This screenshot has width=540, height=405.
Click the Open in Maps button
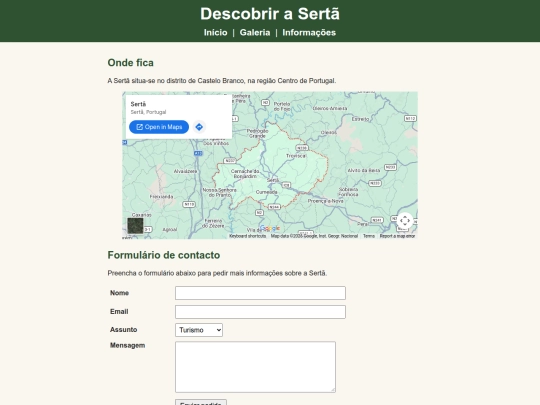tap(159, 127)
